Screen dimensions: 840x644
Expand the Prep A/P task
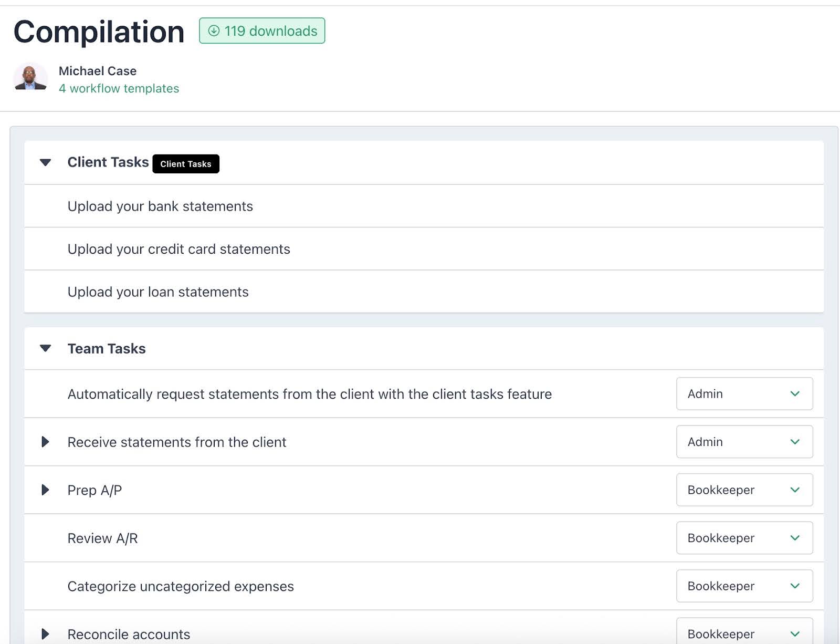coord(46,490)
